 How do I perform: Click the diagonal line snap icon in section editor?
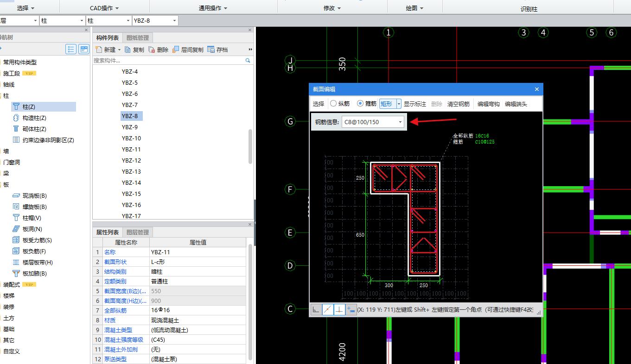tap(328, 310)
